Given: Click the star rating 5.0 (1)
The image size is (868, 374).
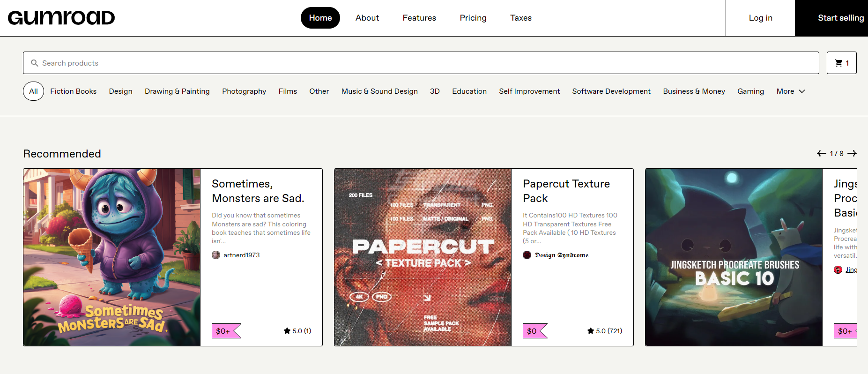Looking at the screenshot, I should click(x=297, y=331).
